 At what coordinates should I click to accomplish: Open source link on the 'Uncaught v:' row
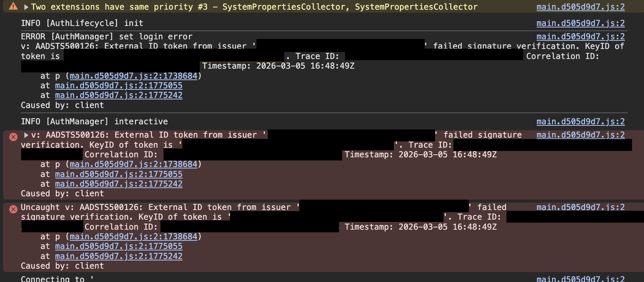click(x=580, y=207)
